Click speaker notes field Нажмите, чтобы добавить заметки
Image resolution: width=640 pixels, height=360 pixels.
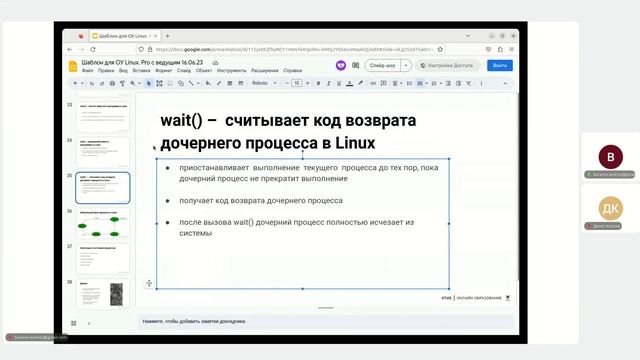(325, 322)
